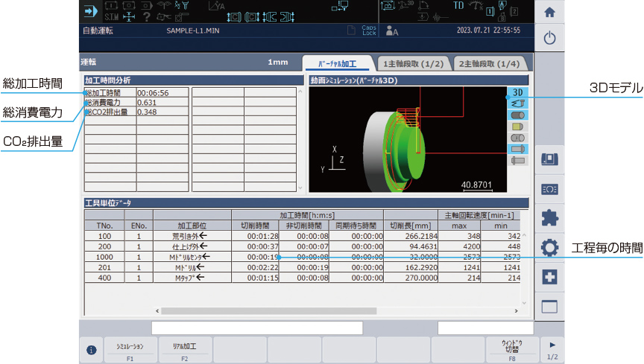Screen dimensions: 644x364
Task: Open the settings gear in right sidebar
Action: [x=549, y=247]
